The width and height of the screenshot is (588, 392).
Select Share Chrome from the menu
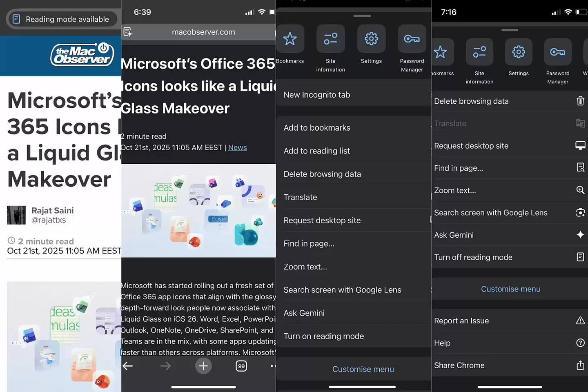click(x=459, y=365)
